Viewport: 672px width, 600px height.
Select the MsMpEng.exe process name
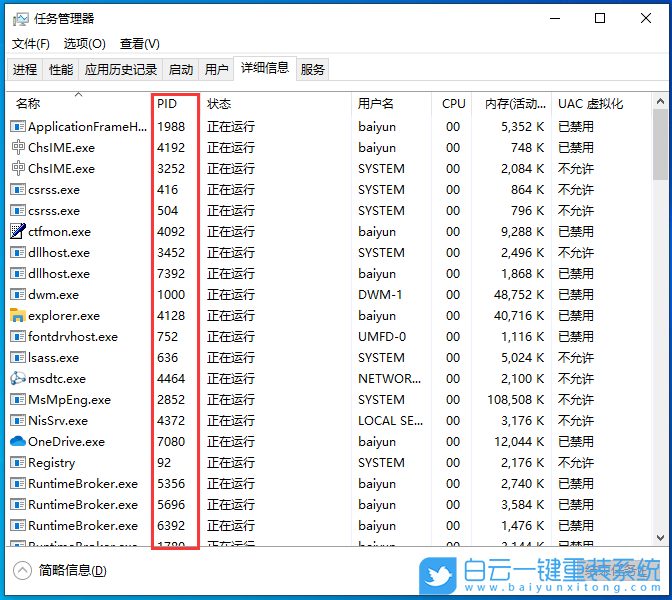pos(69,400)
